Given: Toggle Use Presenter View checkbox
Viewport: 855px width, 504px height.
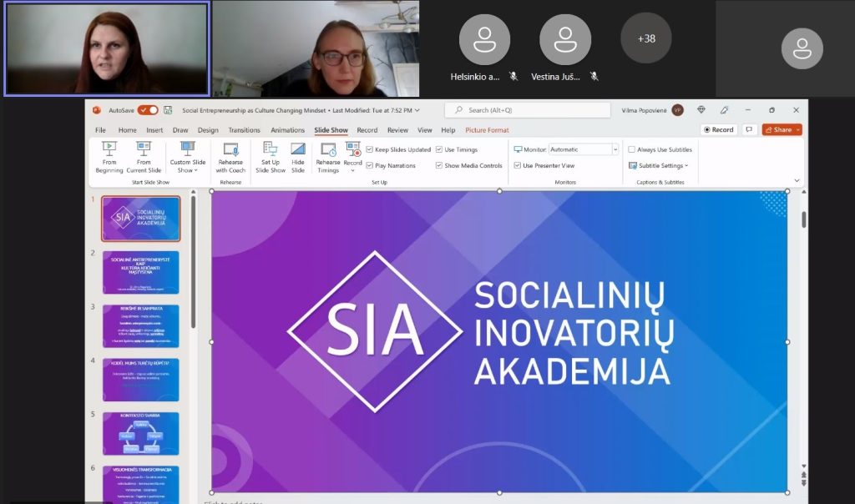Looking at the screenshot, I should point(518,165).
